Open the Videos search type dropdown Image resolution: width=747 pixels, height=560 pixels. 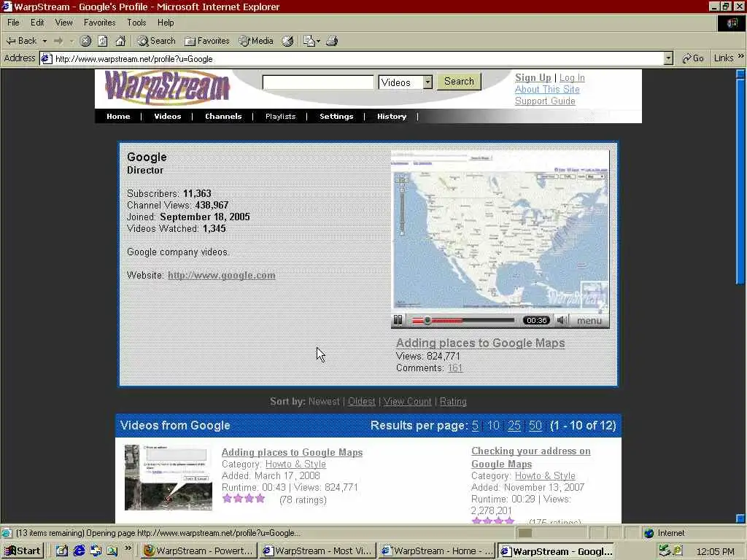[406, 82]
